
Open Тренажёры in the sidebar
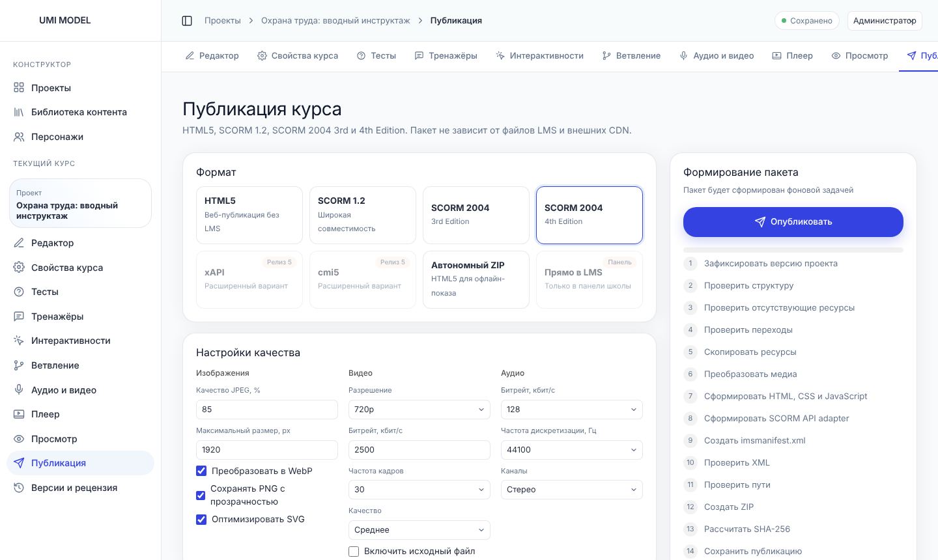(x=80, y=316)
